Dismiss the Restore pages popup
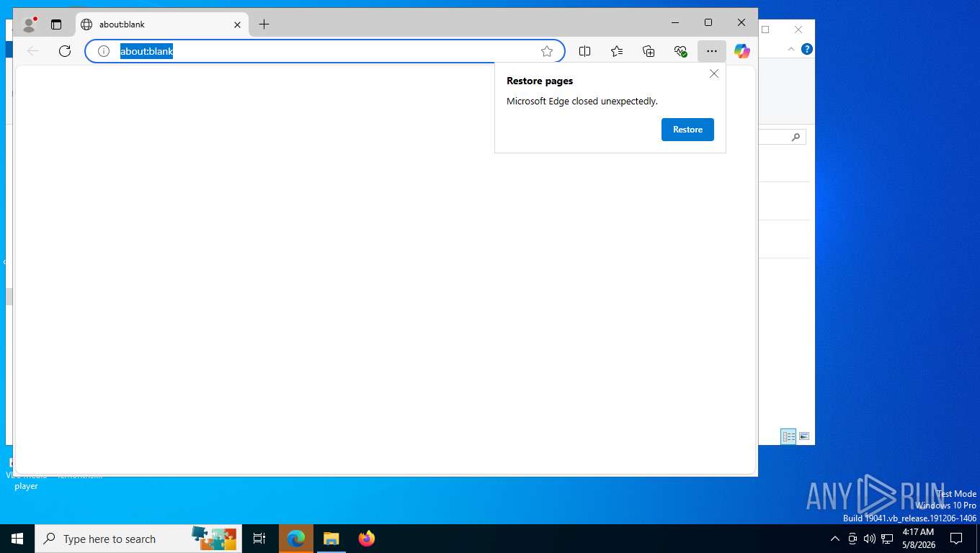980x553 pixels. (714, 73)
